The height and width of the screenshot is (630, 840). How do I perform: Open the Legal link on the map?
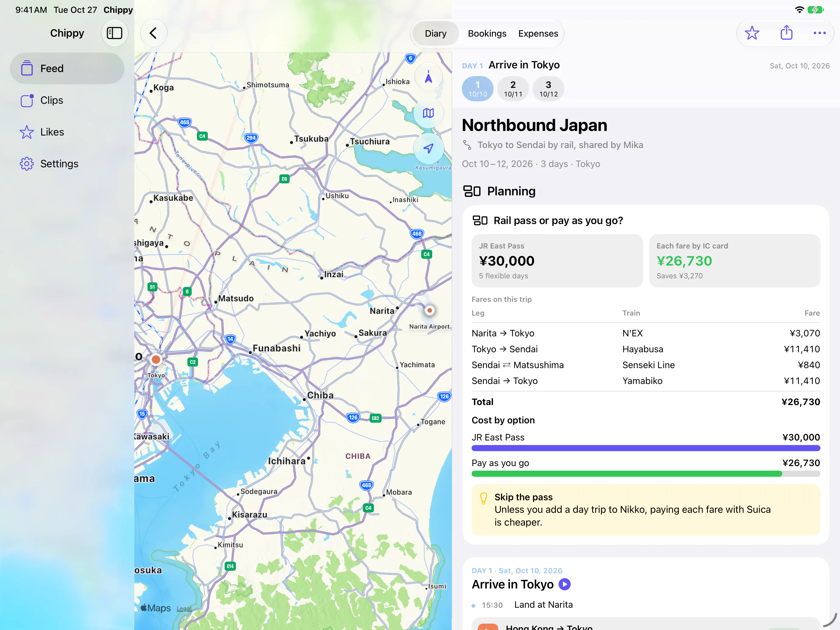click(184, 608)
